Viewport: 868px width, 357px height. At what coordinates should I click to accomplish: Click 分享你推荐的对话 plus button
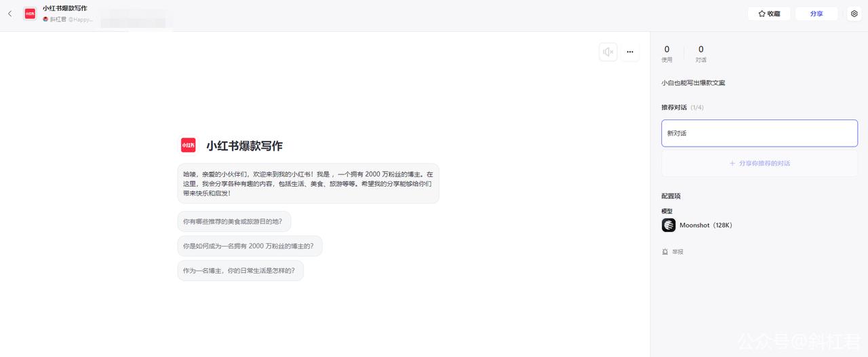tap(759, 163)
